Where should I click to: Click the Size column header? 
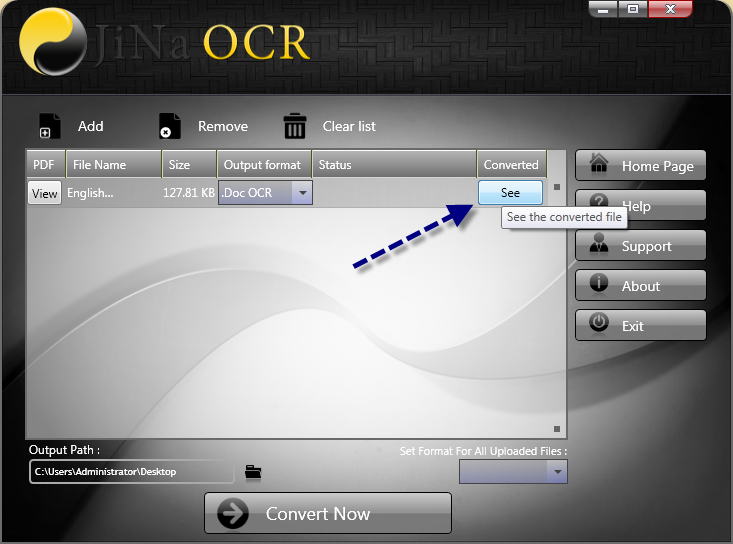click(189, 165)
